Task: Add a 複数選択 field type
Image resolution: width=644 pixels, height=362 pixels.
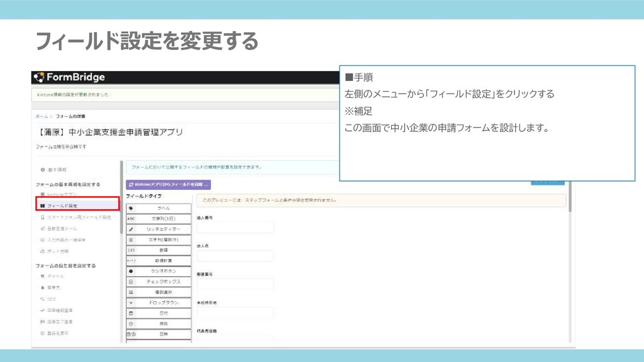Action: coord(158,292)
